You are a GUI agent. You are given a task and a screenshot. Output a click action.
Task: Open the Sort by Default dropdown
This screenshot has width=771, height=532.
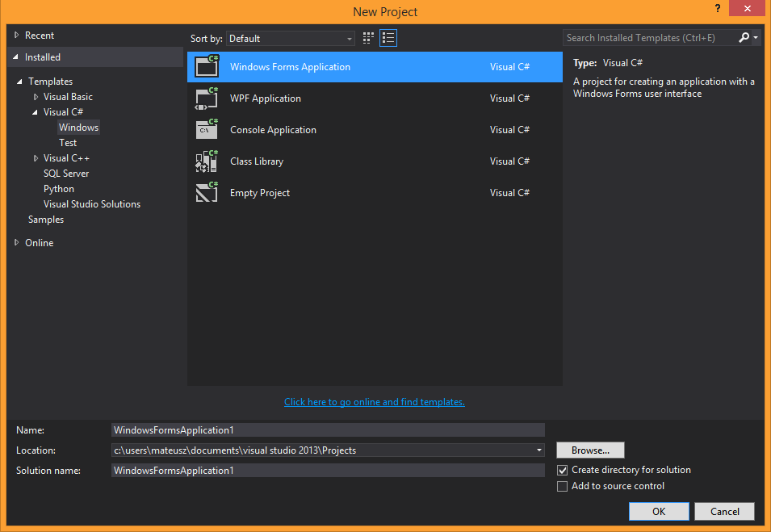pyautogui.click(x=290, y=39)
